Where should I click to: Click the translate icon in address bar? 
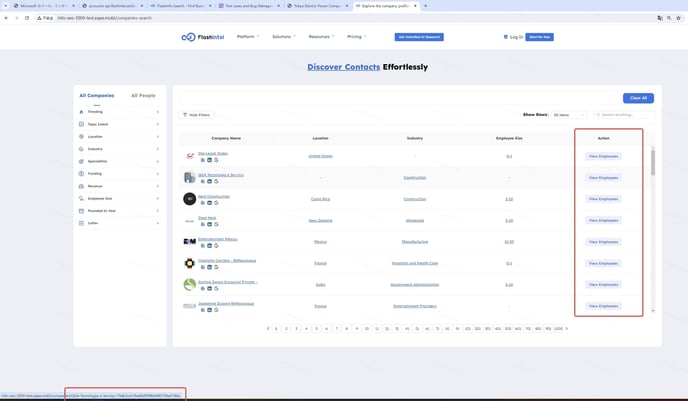[659, 18]
